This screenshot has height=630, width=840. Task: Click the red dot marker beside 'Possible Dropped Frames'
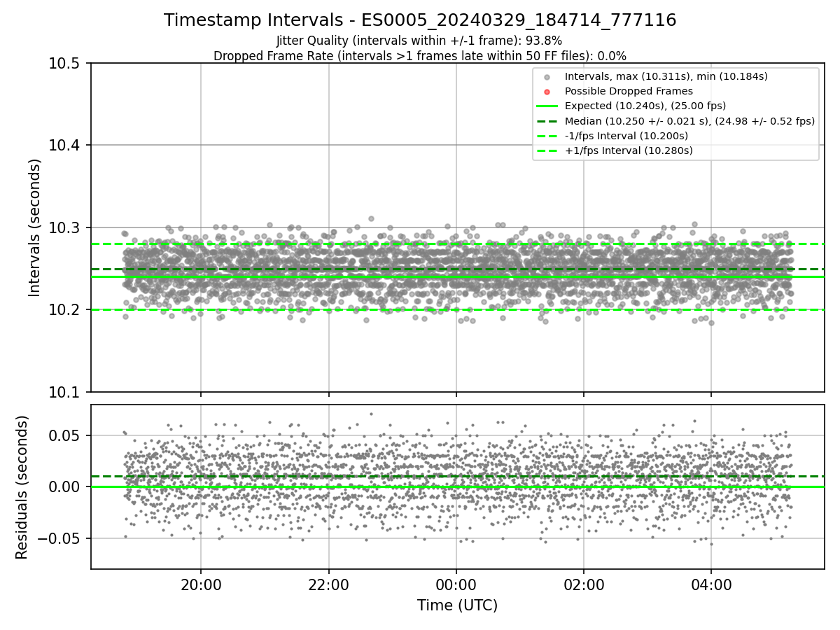coord(547,92)
